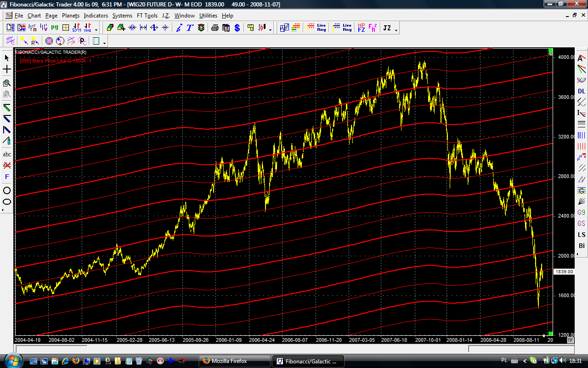
Task: Toggle the green square at chart bottom-right
Action: click(x=550, y=333)
